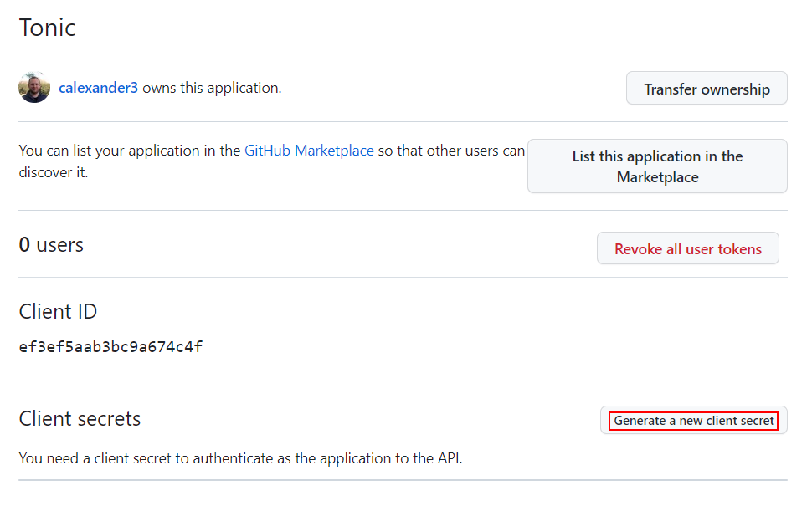This screenshot has width=812, height=506.
Task: Click the Tonic application title
Action: tap(48, 28)
